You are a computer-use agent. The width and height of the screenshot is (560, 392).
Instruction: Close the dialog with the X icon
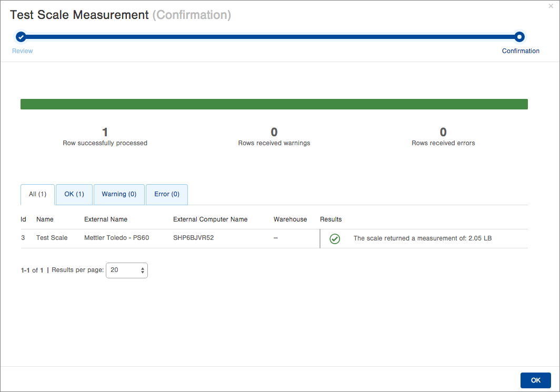[551, 6]
